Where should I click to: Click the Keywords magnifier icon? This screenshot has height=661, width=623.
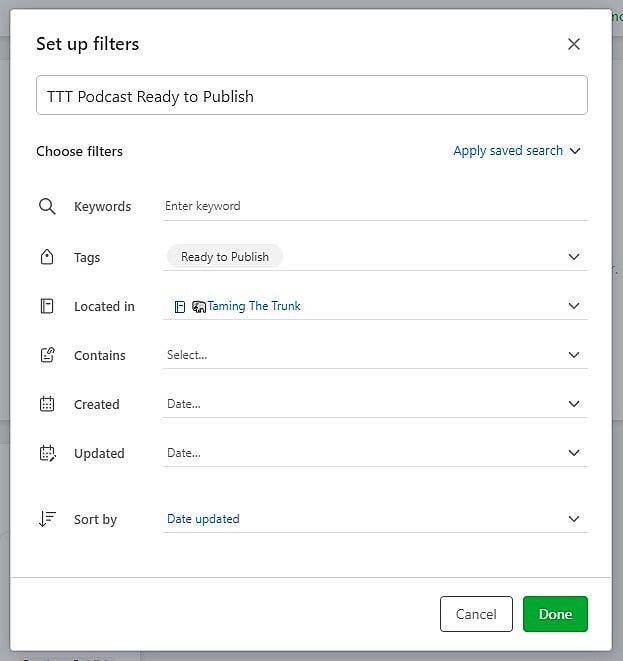(x=47, y=207)
